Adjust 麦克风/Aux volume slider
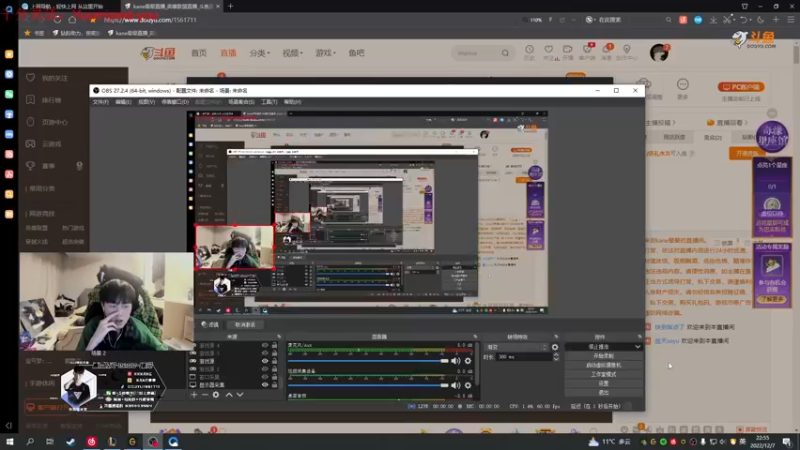 [x=368, y=361]
